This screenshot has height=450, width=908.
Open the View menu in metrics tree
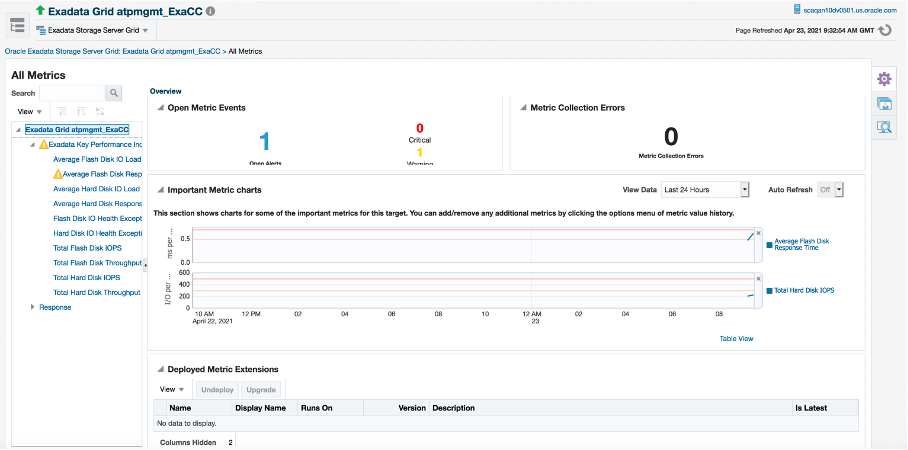pyautogui.click(x=30, y=111)
